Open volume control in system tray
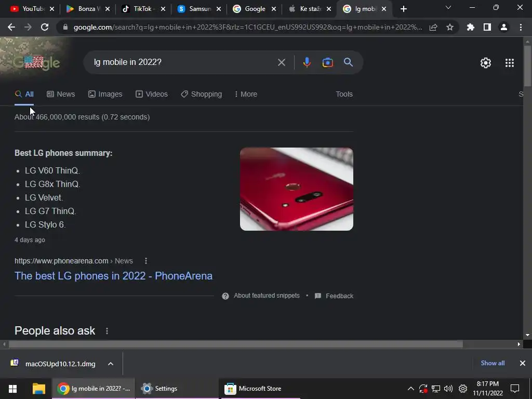 pyautogui.click(x=448, y=389)
